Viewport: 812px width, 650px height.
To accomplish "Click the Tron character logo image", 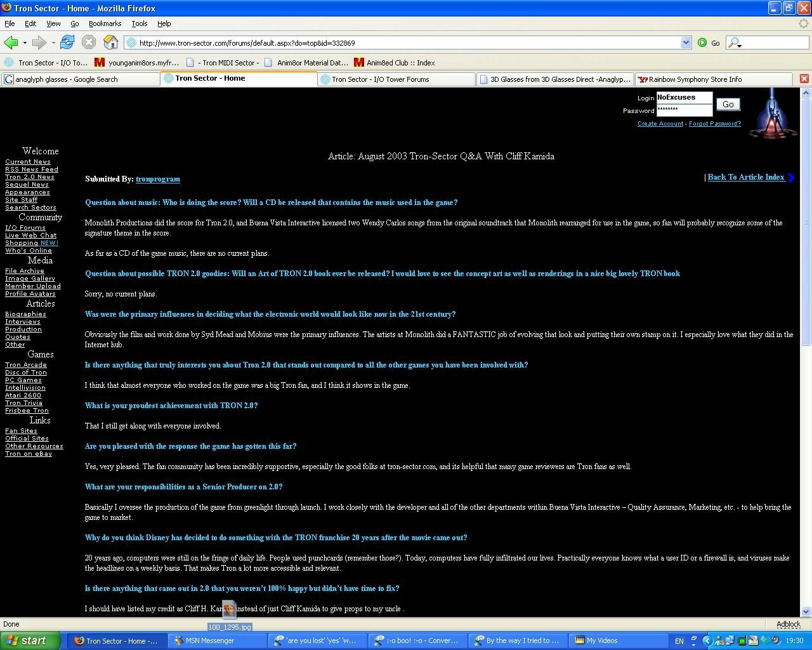I will (771, 114).
